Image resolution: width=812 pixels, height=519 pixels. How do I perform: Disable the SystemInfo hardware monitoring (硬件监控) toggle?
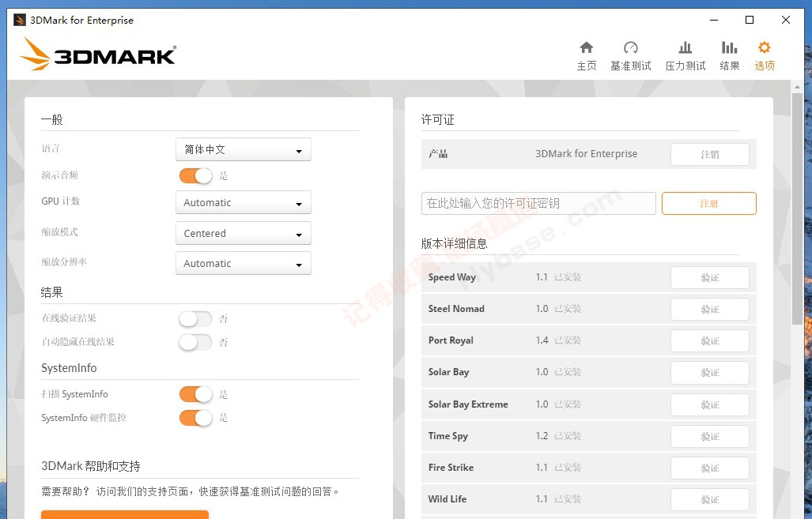click(x=195, y=418)
